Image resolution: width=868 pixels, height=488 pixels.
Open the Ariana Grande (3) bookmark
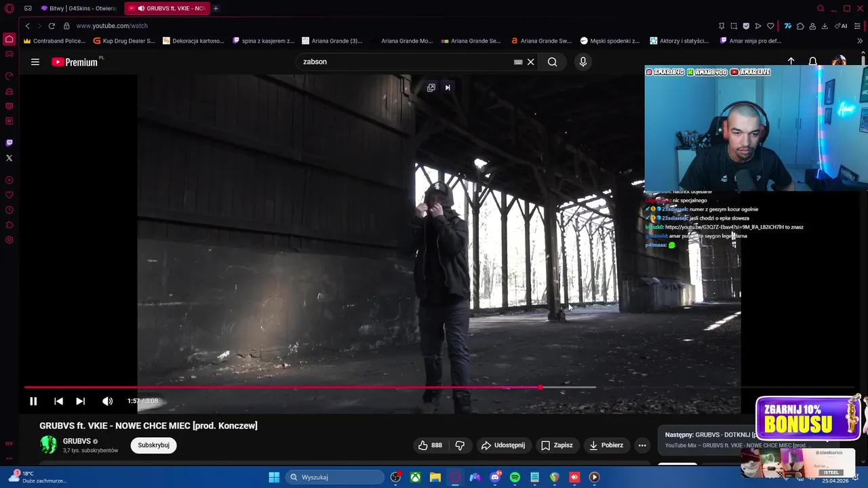(x=332, y=41)
